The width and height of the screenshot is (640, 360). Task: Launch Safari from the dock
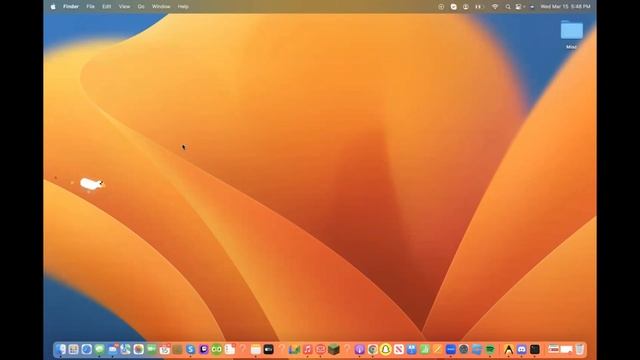click(87, 349)
